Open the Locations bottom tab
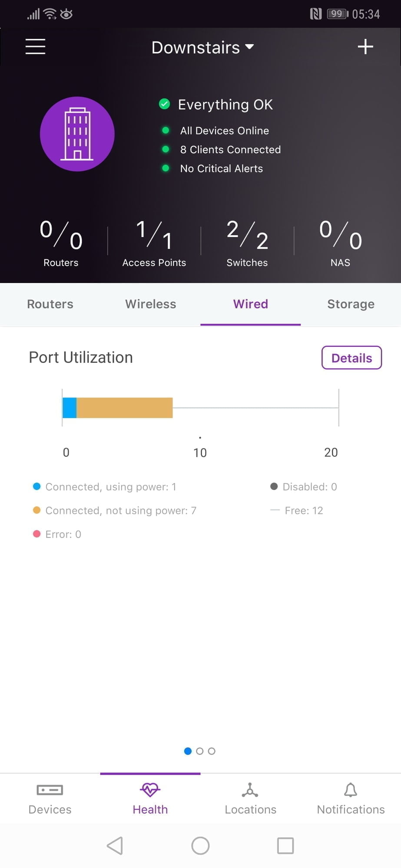The image size is (401, 868). tap(250, 799)
